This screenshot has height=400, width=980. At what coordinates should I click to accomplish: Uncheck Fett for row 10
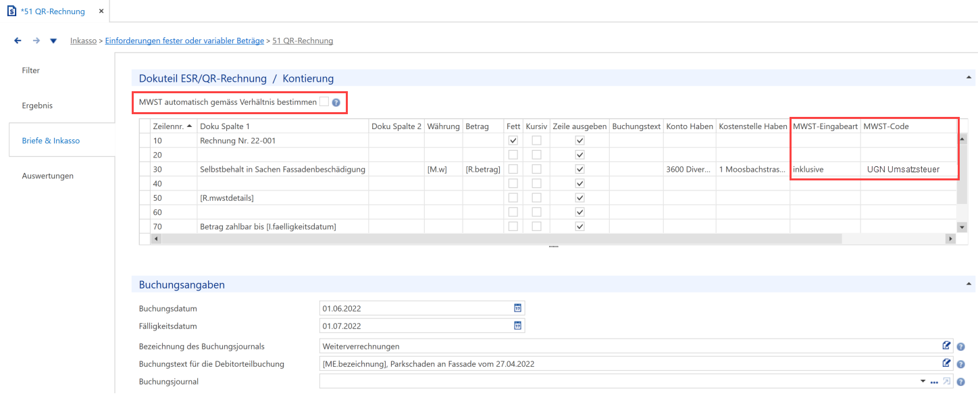[x=513, y=141]
